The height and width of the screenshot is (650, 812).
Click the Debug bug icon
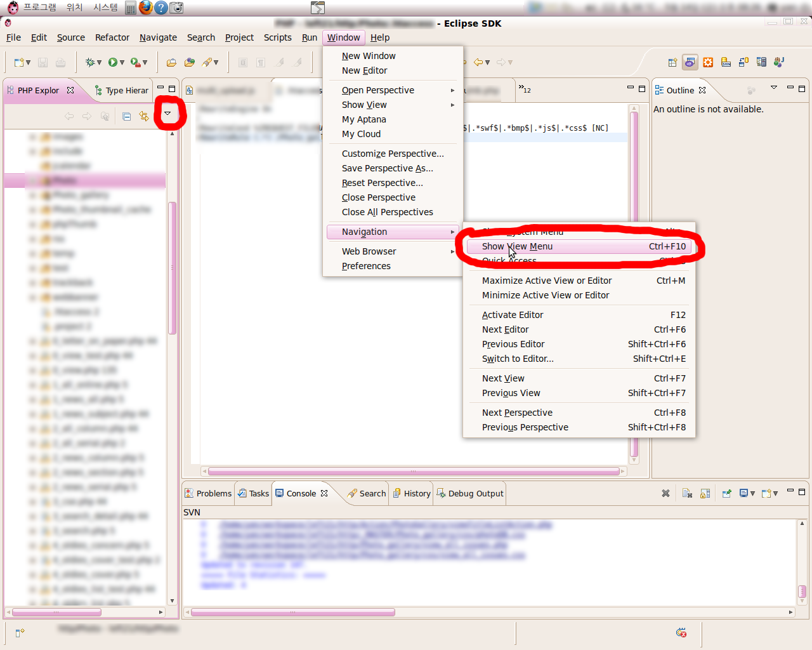pyautogui.click(x=90, y=62)
